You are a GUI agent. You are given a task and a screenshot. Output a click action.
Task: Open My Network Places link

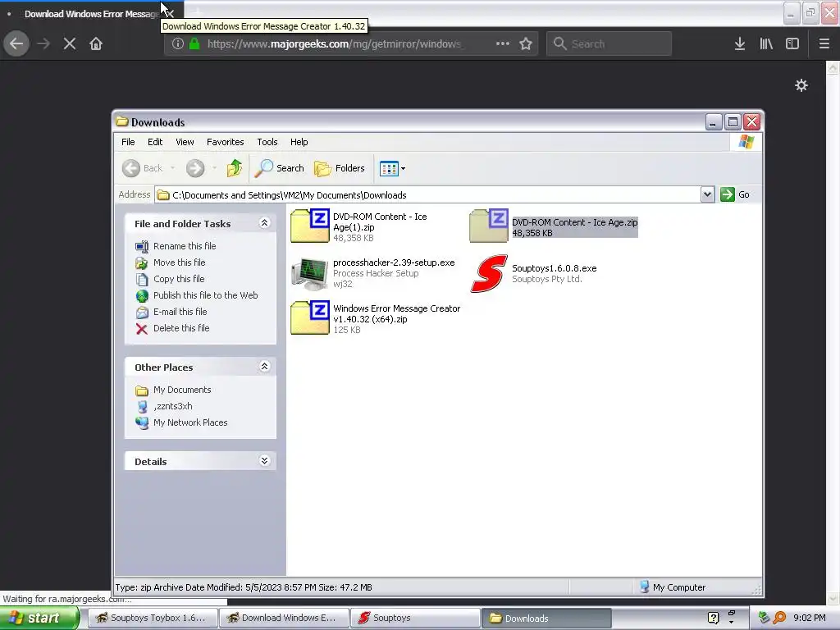click(x=190, y=422)
